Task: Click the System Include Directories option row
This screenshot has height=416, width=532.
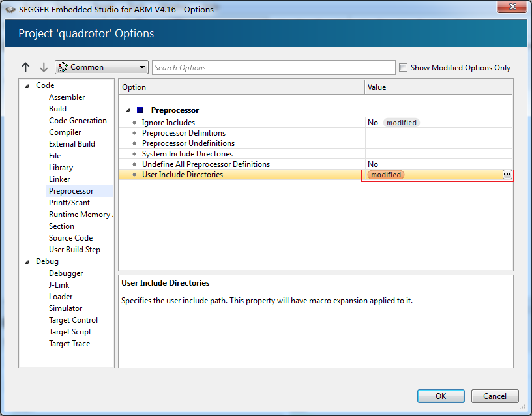Action: pyautogui.click(x=316, y=154)
